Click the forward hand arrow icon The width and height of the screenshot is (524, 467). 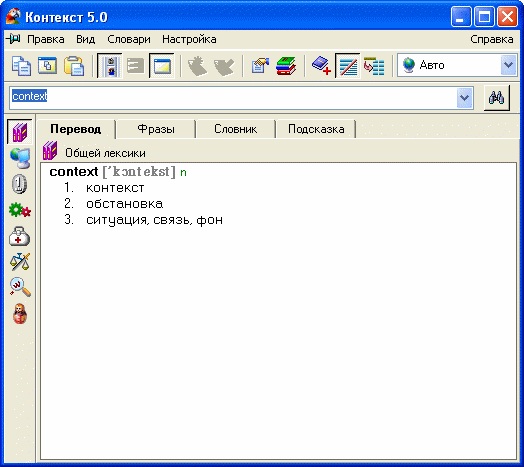coord(224,66)
